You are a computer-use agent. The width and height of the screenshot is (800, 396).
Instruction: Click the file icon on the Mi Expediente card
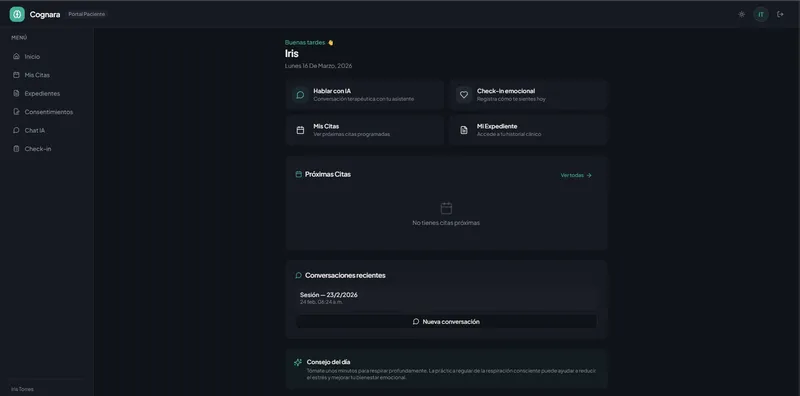tap(464, 130)
